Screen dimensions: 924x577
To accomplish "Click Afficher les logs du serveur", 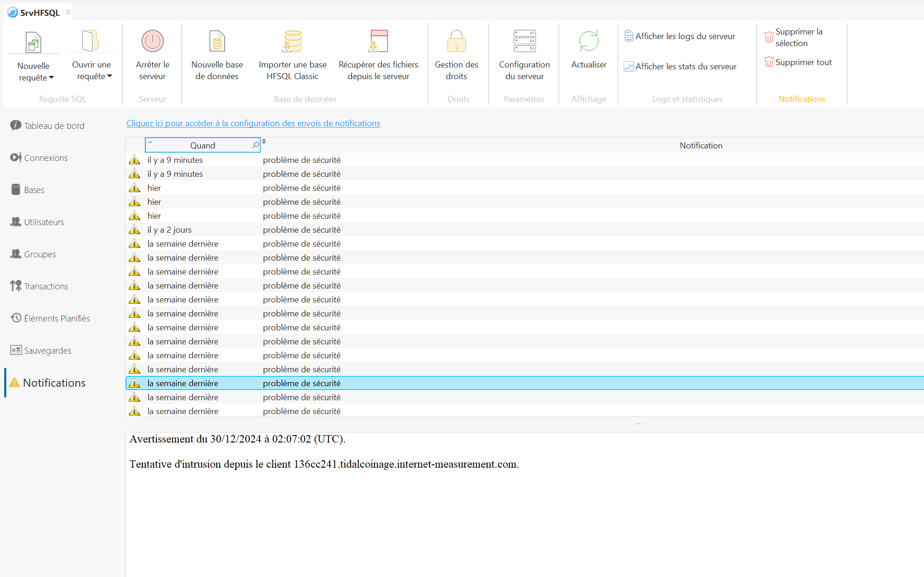I will click(685, 36).
